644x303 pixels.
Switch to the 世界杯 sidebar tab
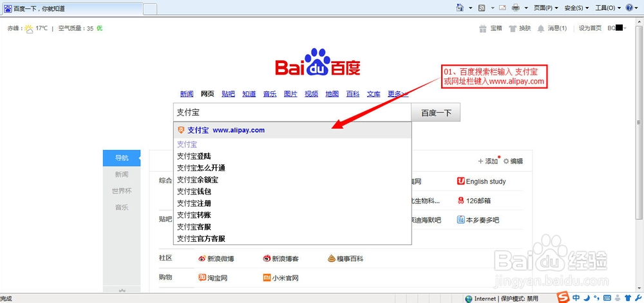(122, 190)
